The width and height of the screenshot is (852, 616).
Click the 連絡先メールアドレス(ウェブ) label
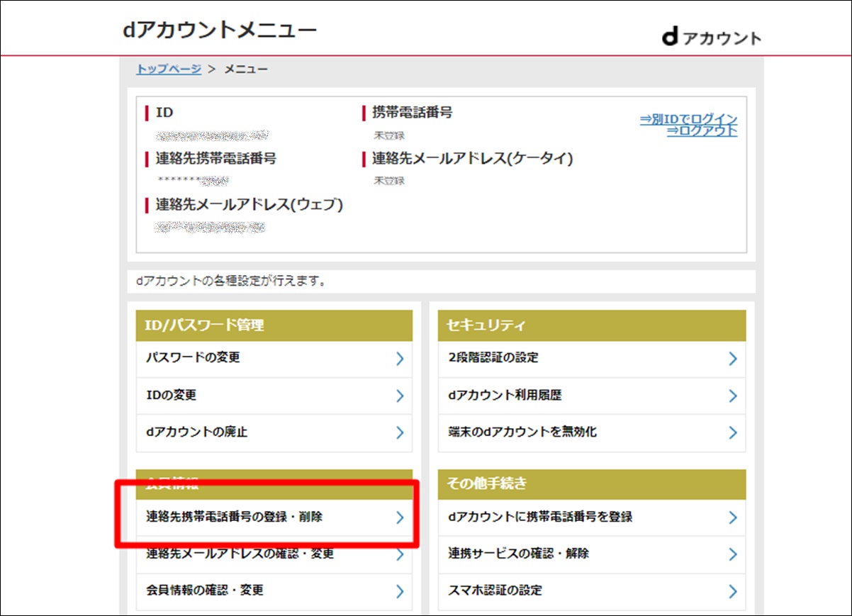pyautogui.click(x=250, y=205)
